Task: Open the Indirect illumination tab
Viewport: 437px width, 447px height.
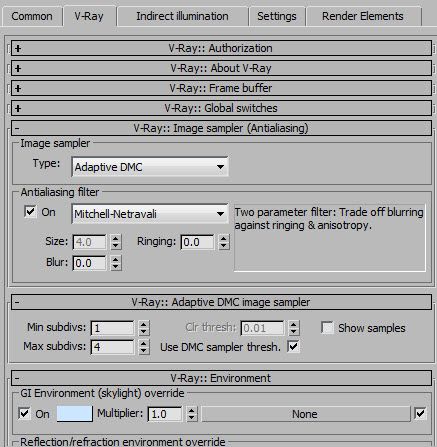Action: point(182,16)
